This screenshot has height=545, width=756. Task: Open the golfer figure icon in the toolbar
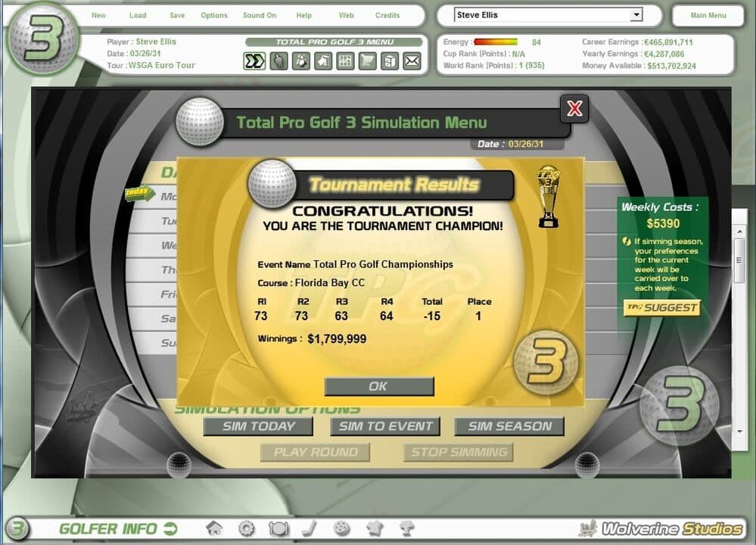[x=278, y=61]
